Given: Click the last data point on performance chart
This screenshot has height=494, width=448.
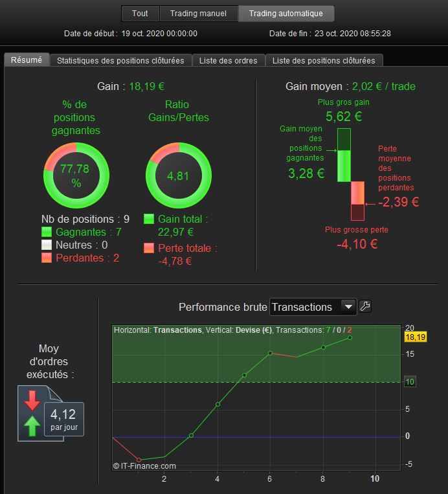Looking at the screenshot, I should pyautogui.click(x=350, y=337).
